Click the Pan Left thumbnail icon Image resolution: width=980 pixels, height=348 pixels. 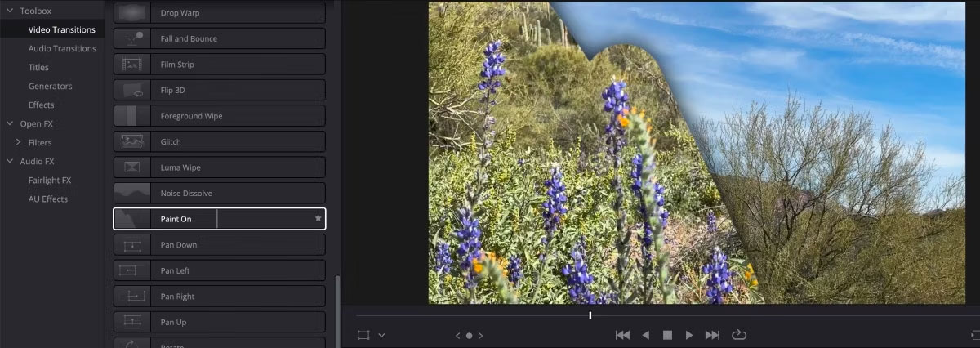131,270
